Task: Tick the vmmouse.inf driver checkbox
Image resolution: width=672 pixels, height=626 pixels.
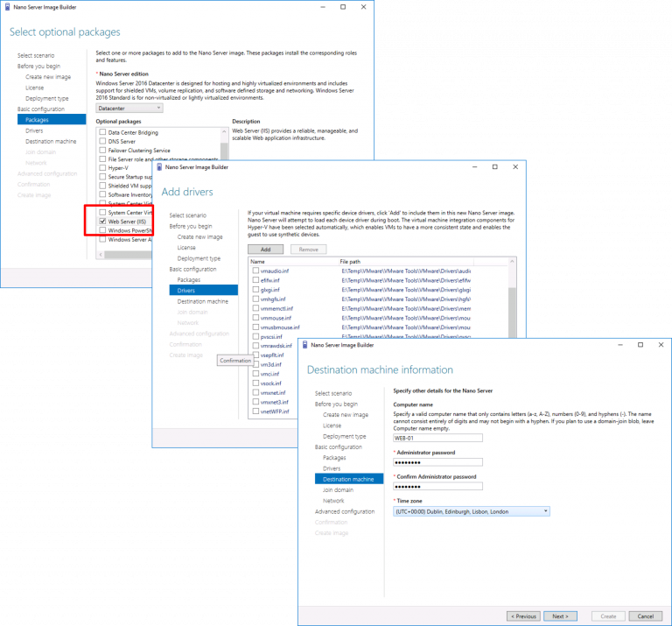Action: (255, 318)
